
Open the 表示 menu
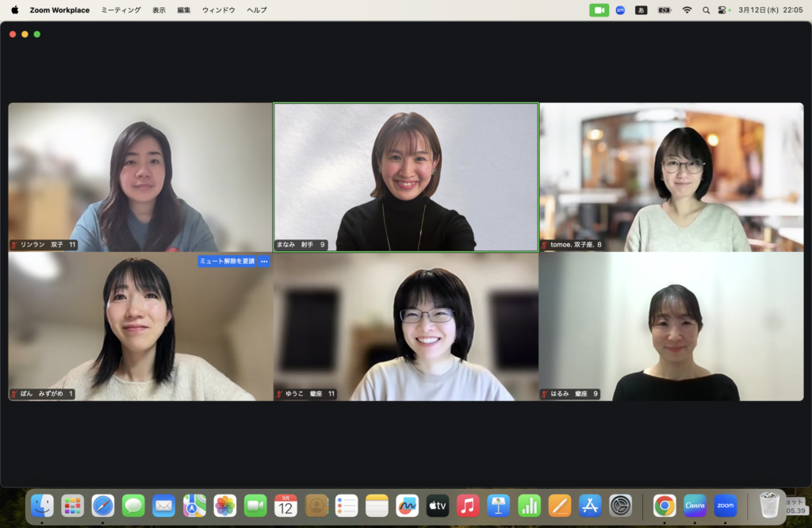point(159,10)
